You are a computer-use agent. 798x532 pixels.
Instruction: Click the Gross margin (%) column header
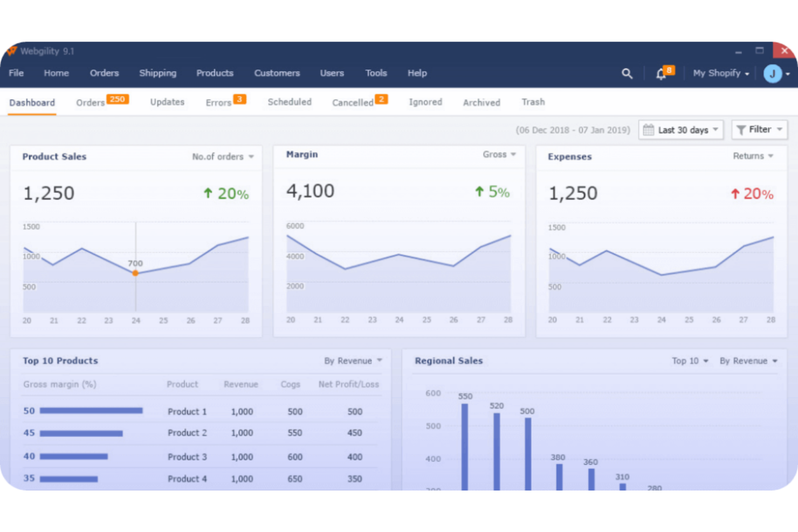click(60, 384)
